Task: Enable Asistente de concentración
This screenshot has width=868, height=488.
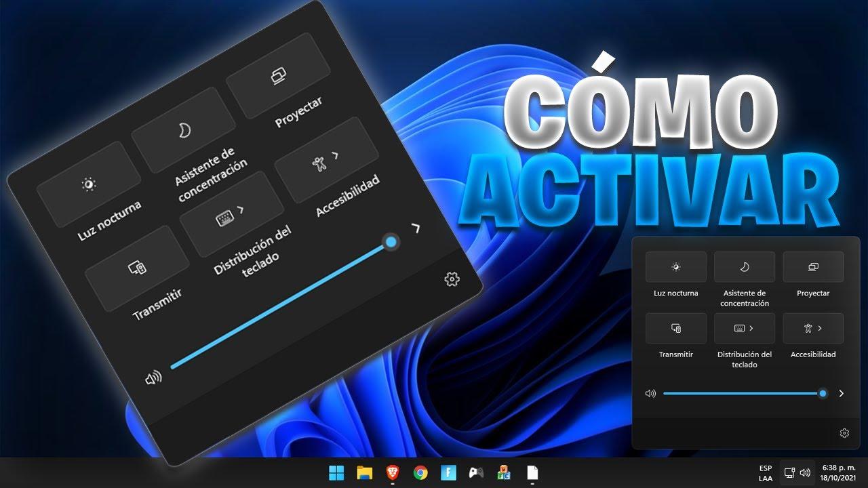Action: [745, 266]
